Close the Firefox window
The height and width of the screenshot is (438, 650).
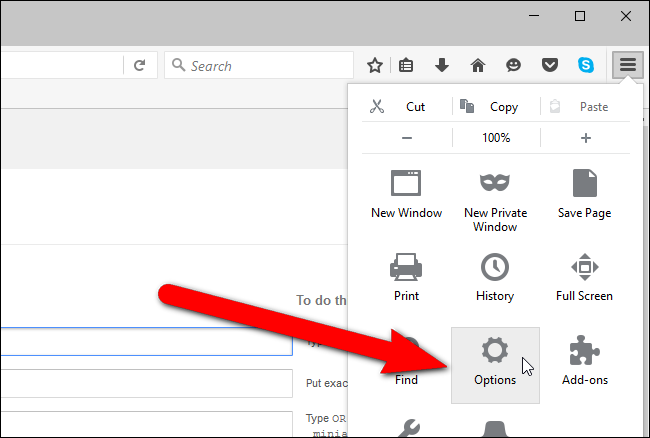626,16
